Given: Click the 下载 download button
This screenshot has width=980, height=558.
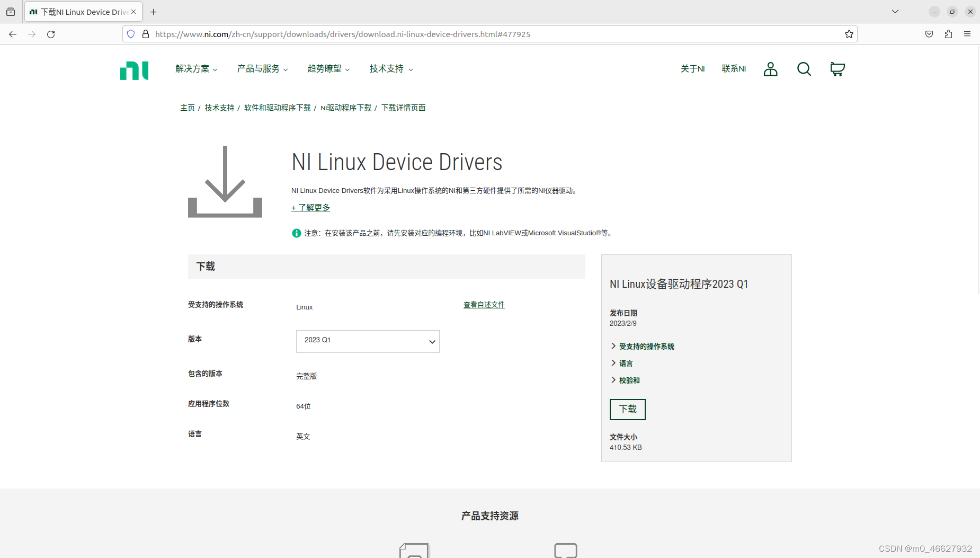Looking at the screenshot, I should [x=628, y=409].
